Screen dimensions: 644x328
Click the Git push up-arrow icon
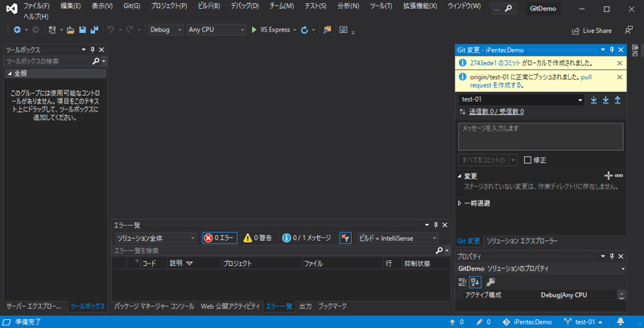pyautogui.click(x=617, y=100)
